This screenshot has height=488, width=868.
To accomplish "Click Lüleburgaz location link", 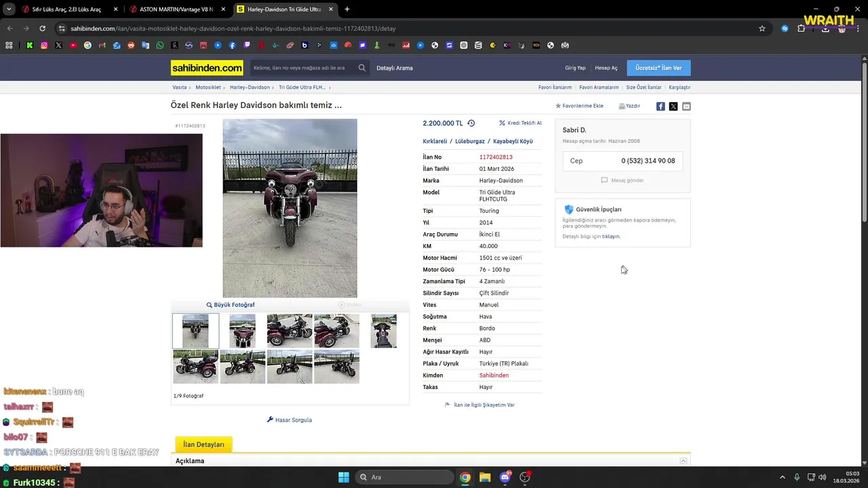I will tap(470, 142).
